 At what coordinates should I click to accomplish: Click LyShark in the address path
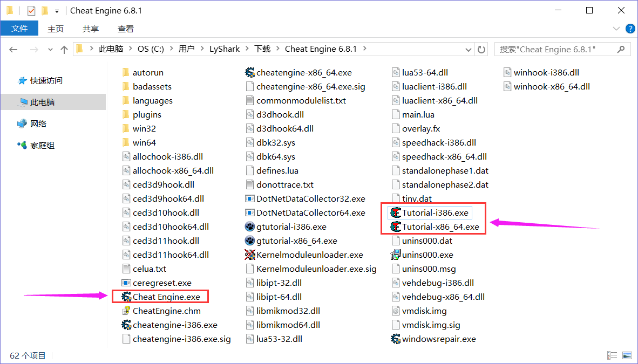coord(225,49)
